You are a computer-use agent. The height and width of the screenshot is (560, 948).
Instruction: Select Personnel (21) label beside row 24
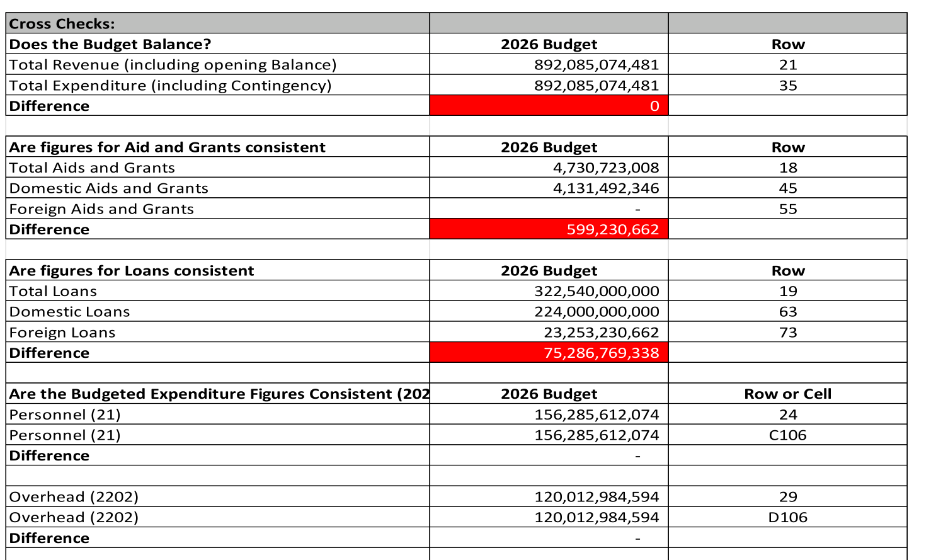[218, 414]
